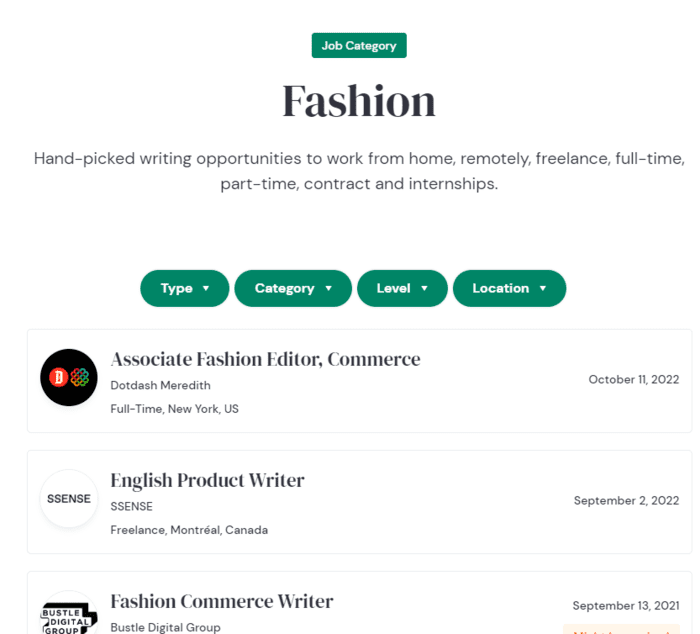The height and width of the screenshot is (634, 700).
Task: Click the Bustle Digital Group company name
Action: pyautogui.click(x=165, y=627)
